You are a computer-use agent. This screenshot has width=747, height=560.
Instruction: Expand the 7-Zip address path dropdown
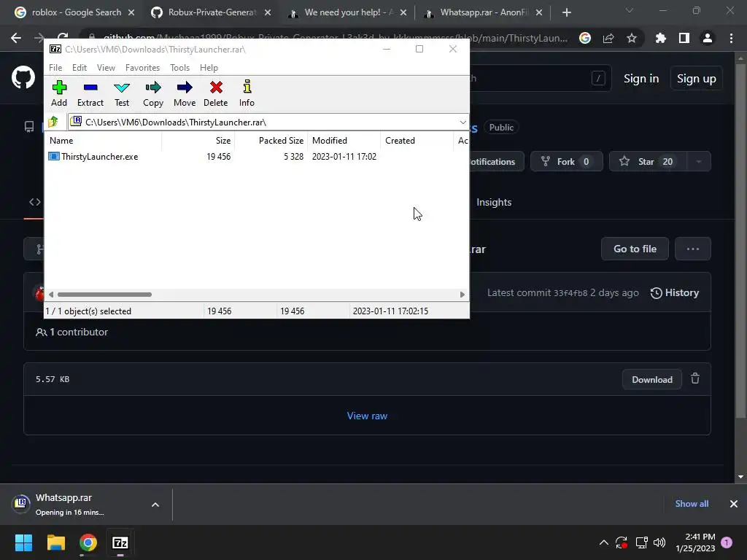point(462,122)
